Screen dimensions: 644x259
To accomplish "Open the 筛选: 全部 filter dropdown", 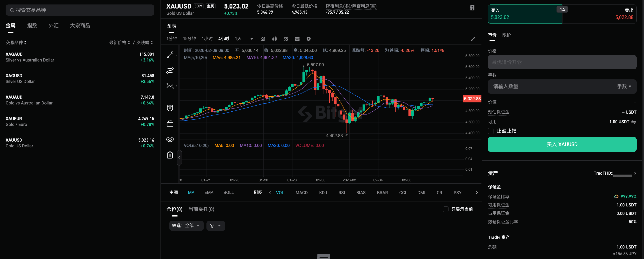I will (x=186, y=225).
